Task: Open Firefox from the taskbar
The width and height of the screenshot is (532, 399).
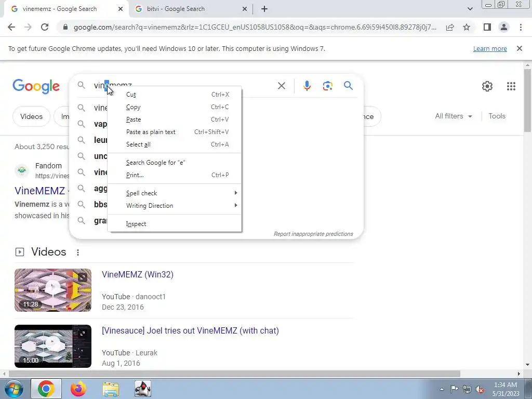Action: coord(78,389)
